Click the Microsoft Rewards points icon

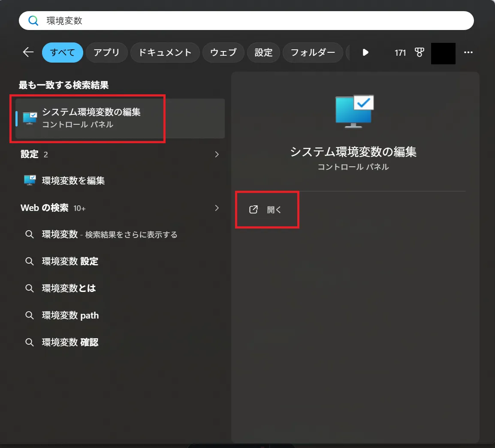pos(419,52)
